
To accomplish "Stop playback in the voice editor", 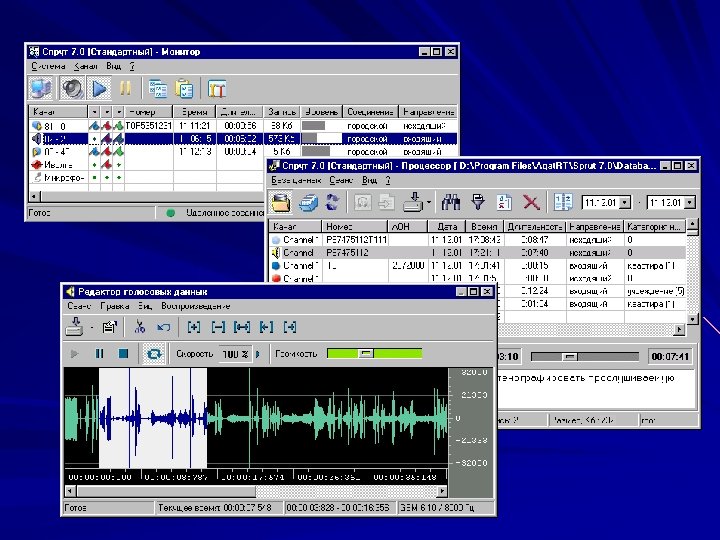I will (124, 353).
